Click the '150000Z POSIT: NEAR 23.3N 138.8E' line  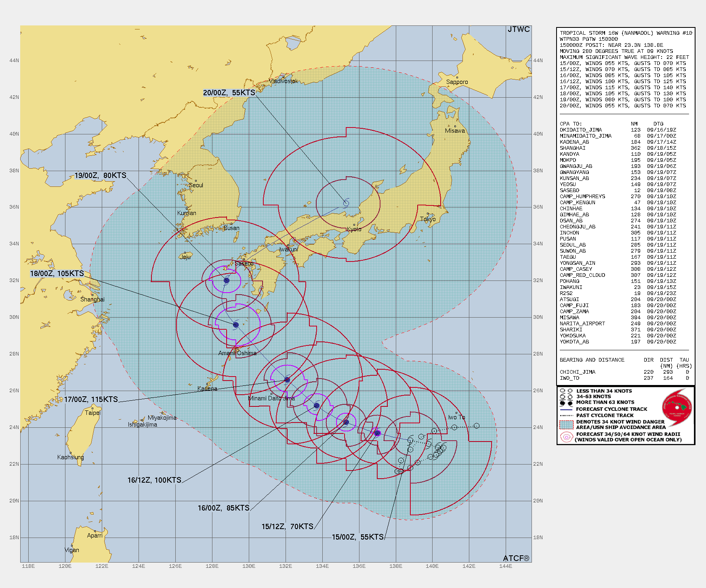611,45
